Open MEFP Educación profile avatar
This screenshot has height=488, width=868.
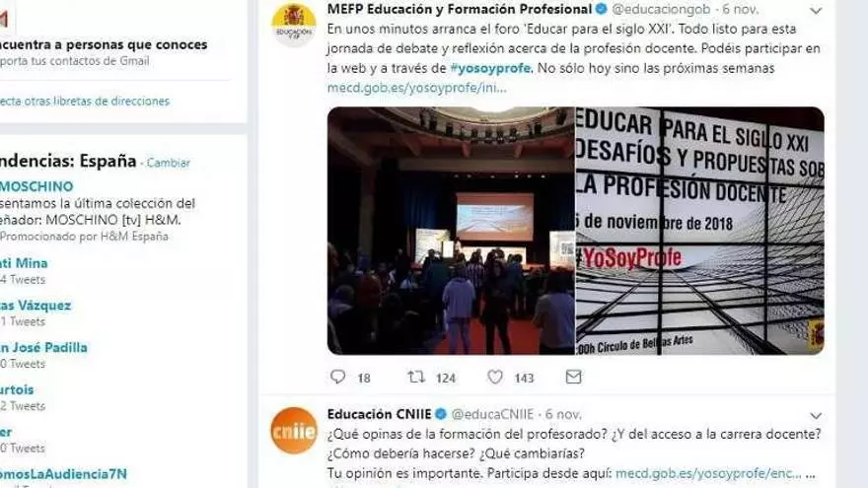tap(293, 25)
